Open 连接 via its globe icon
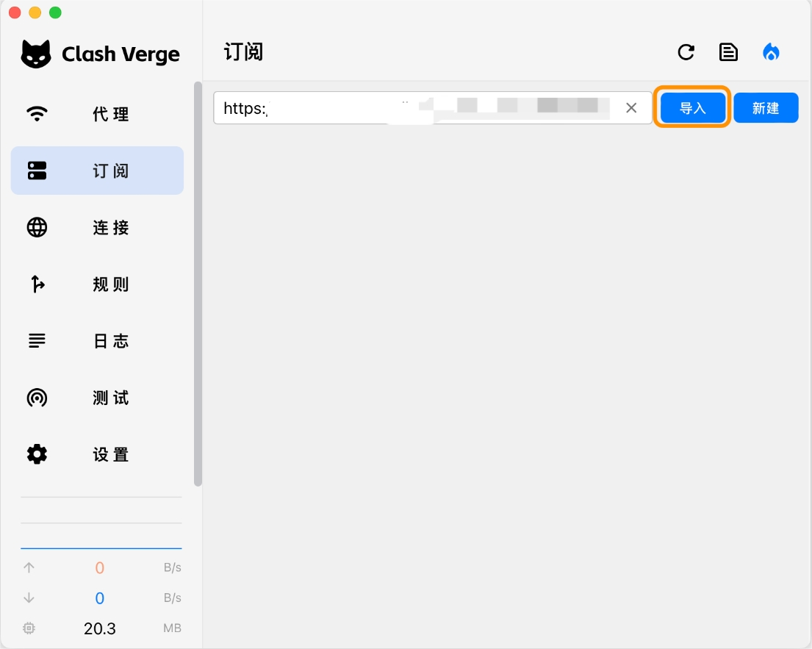The width and height of the screenshot is (812, 649). pos(37,227)
